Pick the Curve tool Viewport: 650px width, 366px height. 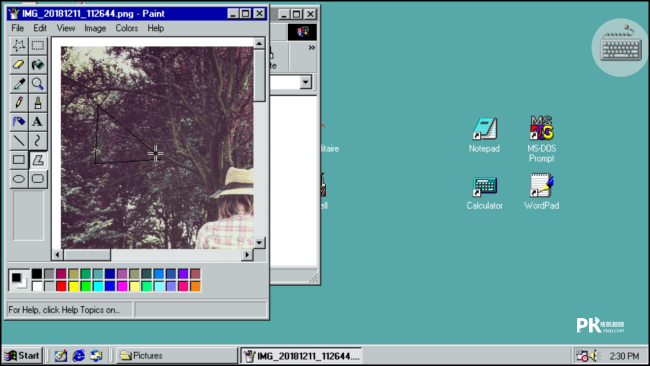[x=38, y=141]
